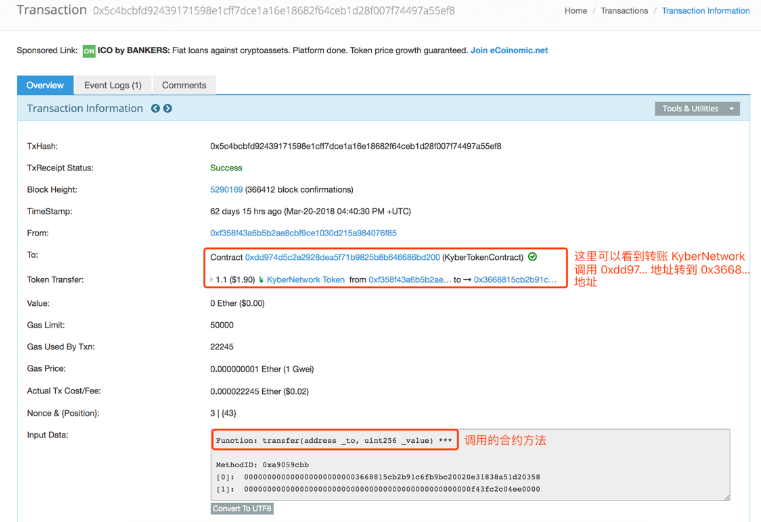This screenshot has height=522, width=761.
Task: Click the small arrow before token amount 1.1
Action: click(x=212, y=280)
